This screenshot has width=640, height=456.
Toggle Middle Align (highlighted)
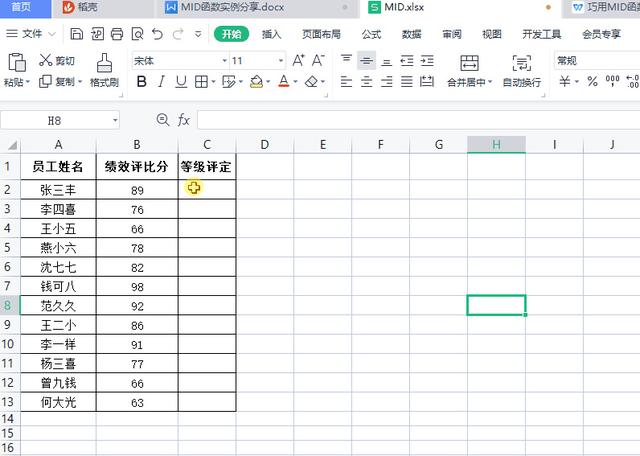point(366,61)
